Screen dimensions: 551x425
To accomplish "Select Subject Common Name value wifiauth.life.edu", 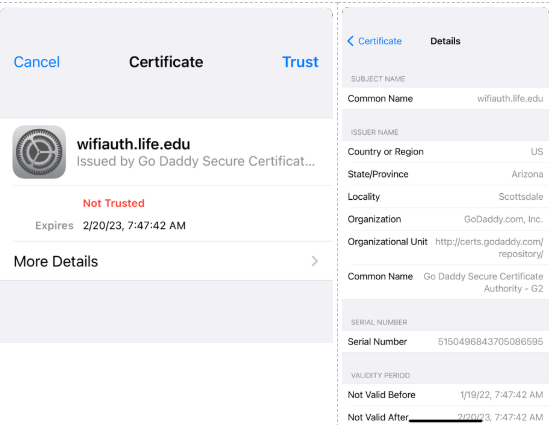I will pyautogui.click(x=510, y=99).
